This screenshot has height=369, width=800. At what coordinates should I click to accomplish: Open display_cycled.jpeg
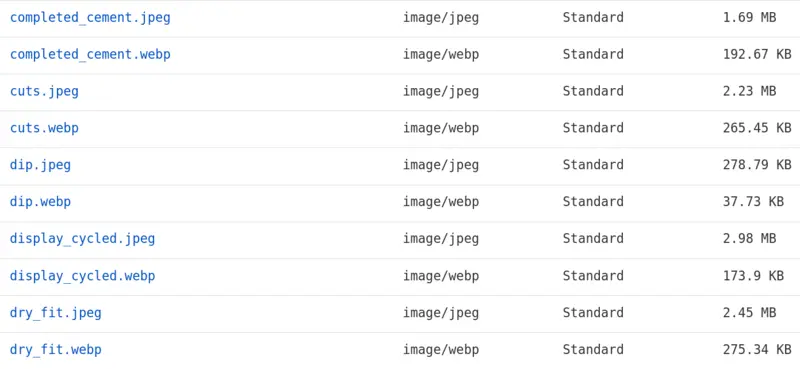tap(83, 239)
